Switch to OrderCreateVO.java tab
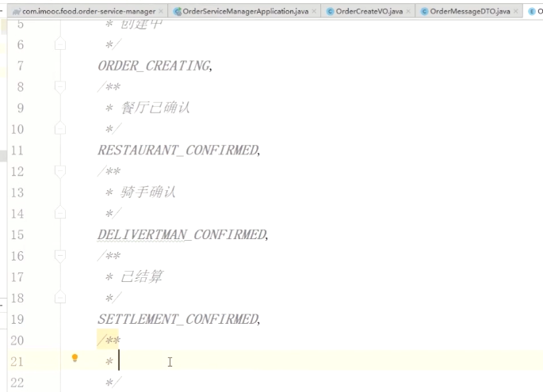 [369, 11]
